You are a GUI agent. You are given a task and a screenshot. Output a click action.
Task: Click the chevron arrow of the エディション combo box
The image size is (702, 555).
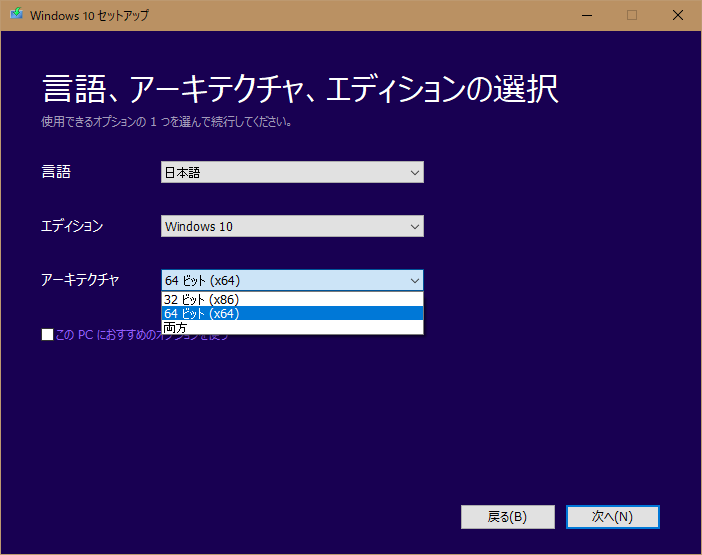415,226
